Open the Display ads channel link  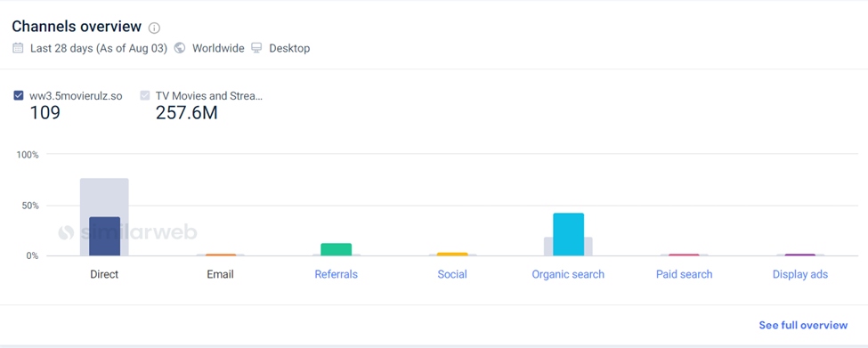tap(800, 274)
